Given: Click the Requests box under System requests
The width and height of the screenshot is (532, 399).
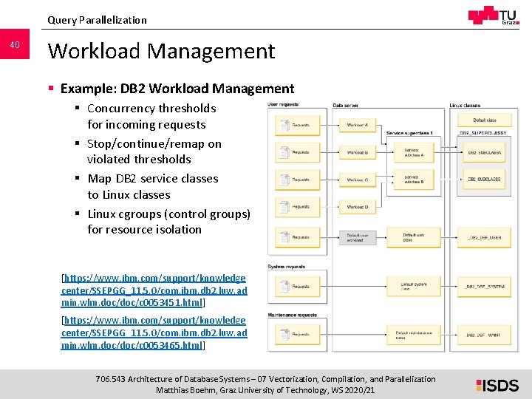Looking at the screenshot, I should (297, 287).
